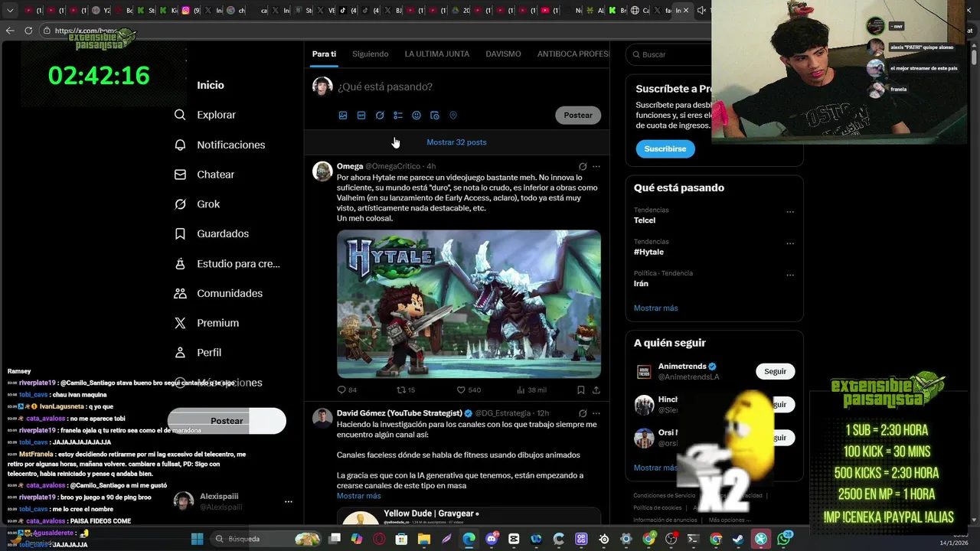The image size is (980, 551).
Task: Open the ANTIBOCA PROFES tab
Action: coord(573,54)
